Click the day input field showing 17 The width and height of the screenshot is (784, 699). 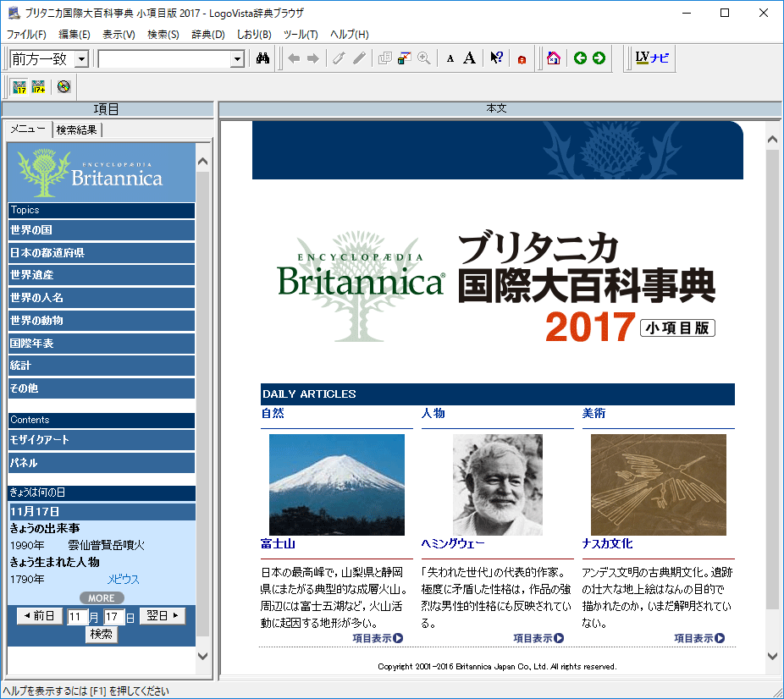114,617
